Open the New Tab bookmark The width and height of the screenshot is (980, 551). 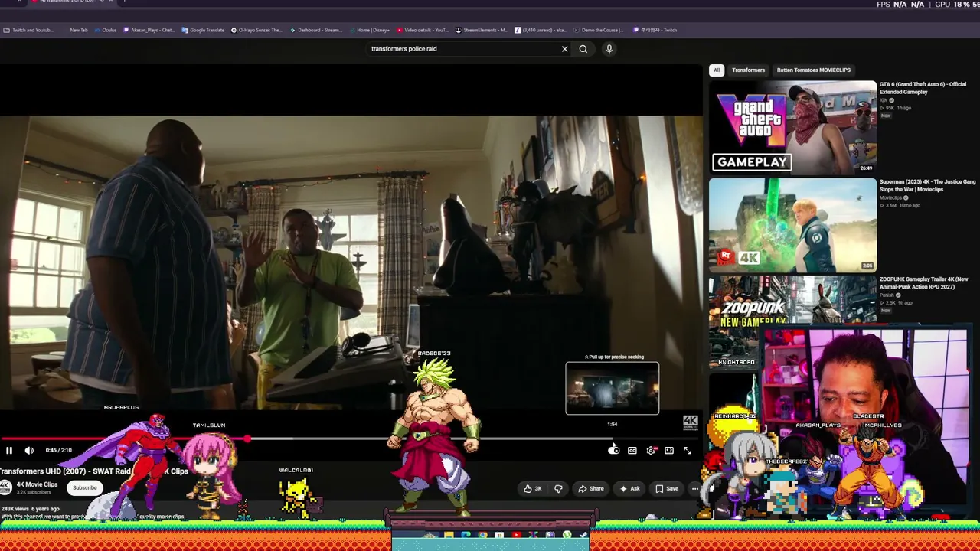tap(78, 31)
